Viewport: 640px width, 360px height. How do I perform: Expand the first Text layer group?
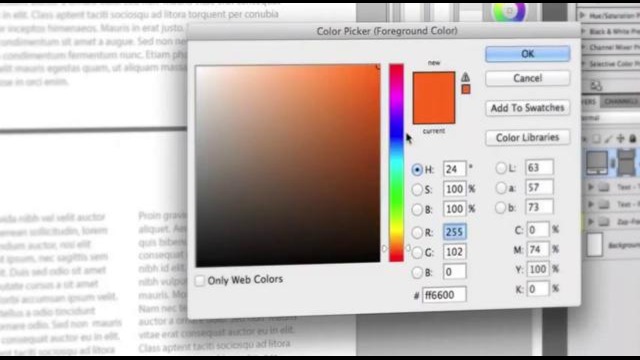pyautogui.click(x=590, y=187)
